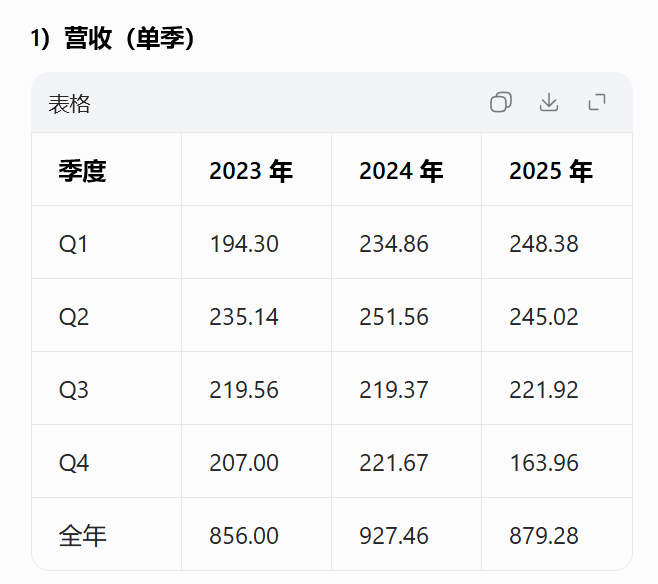Click the Q4 row label

[x=74, y=463]
